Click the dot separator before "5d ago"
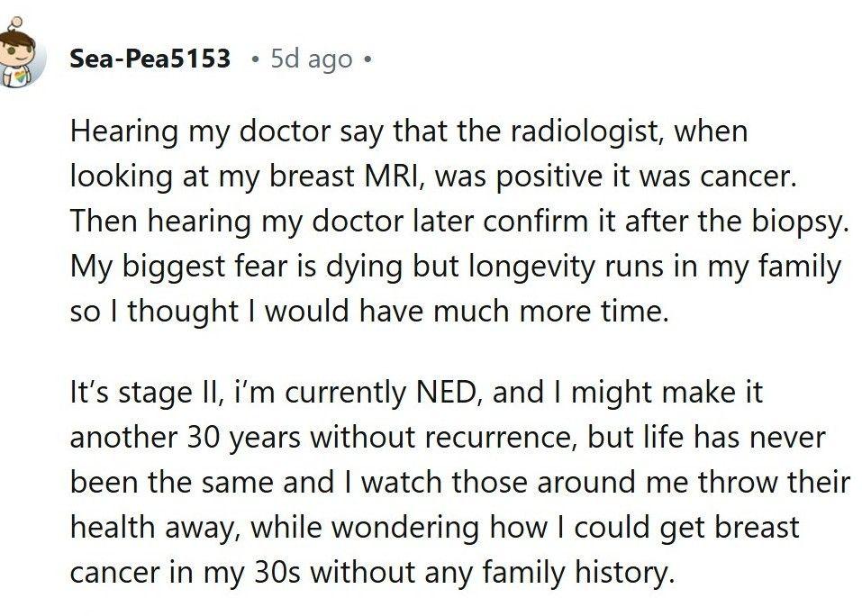This screenshot has height=616, width=862. 256,60
